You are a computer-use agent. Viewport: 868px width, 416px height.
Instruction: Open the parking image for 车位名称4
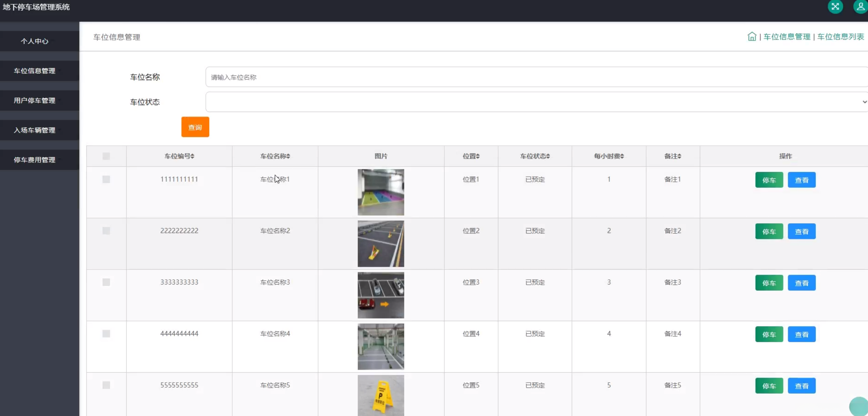point(381,346)
